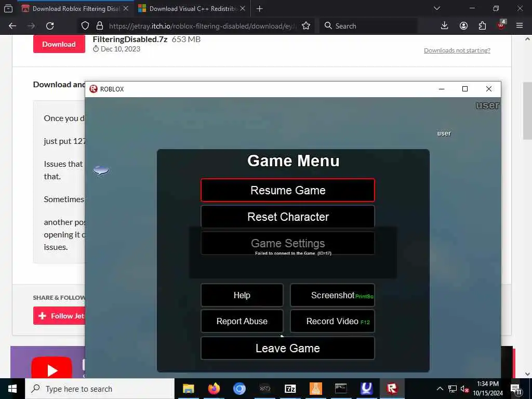Click the uBlock Origin extension icon
532x399 pixels.
coord(501,25)
